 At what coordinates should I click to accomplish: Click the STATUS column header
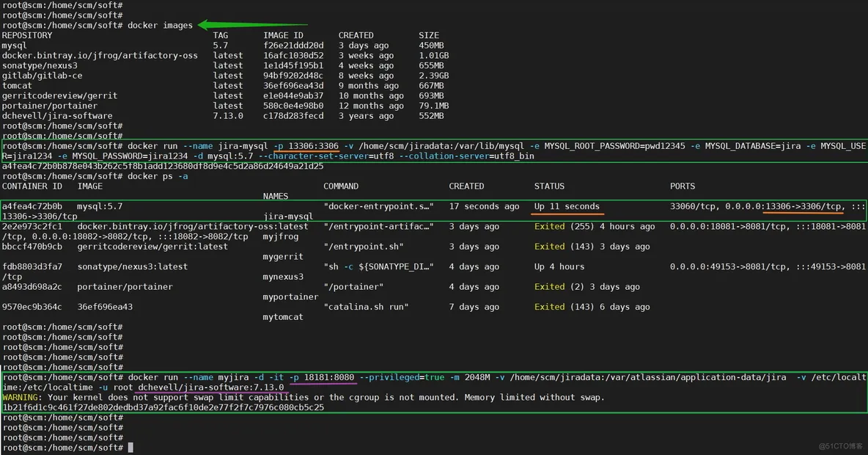point(549,186)
